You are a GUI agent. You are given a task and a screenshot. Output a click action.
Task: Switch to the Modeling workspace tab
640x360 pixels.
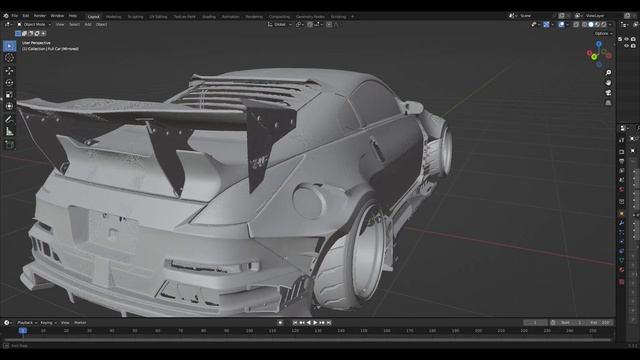pos(113,17)
